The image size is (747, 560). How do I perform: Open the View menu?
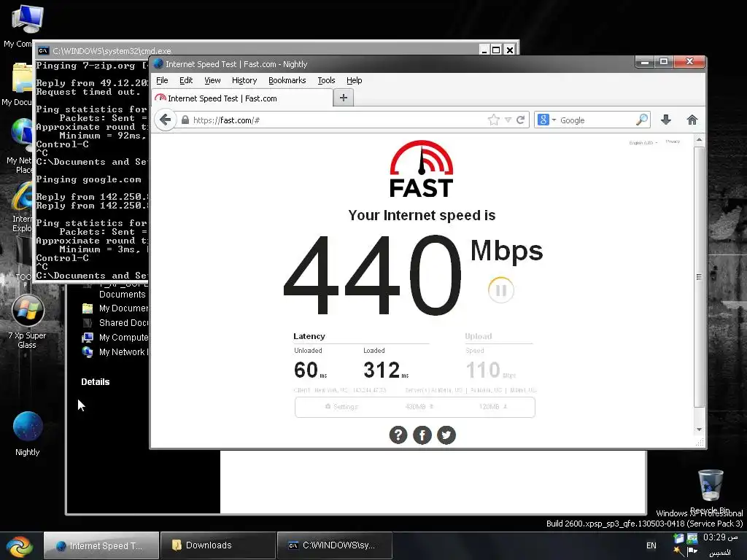click(212, 80)
